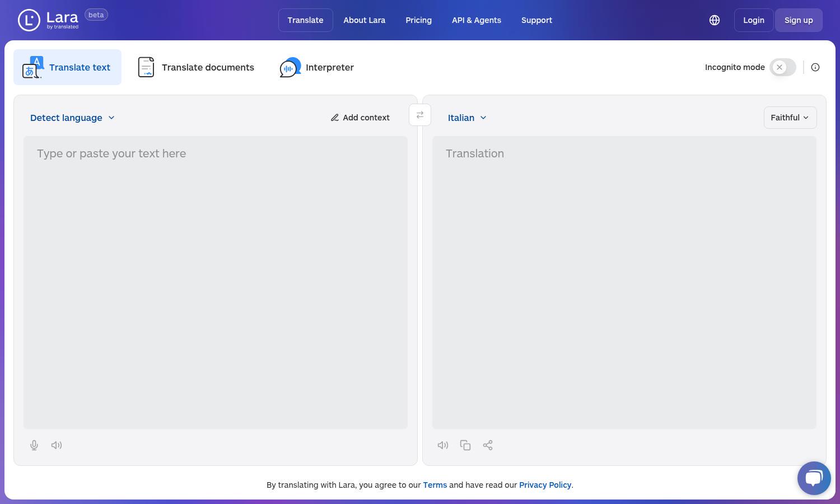Select the Interpreter tab

pyautogui.click(x=317, y=67)
